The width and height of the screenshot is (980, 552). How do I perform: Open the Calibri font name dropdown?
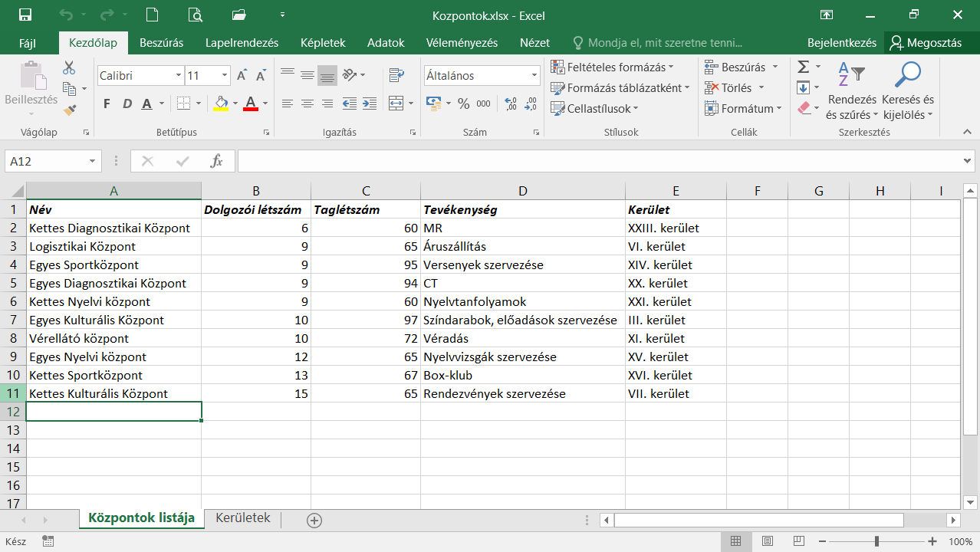point(179,75)
